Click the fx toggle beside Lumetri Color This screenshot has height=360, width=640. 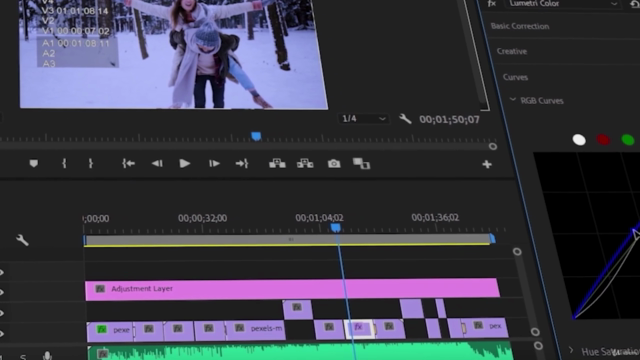coord(492,3)
